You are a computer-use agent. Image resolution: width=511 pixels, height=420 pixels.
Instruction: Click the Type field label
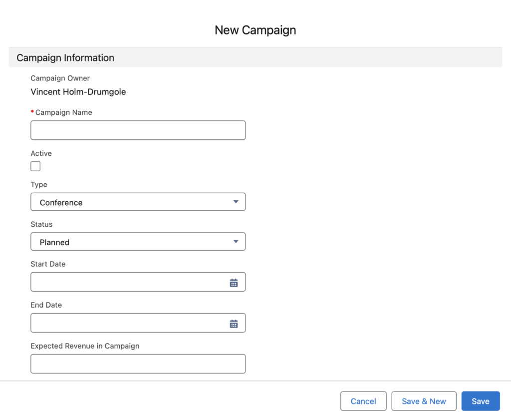39,184
